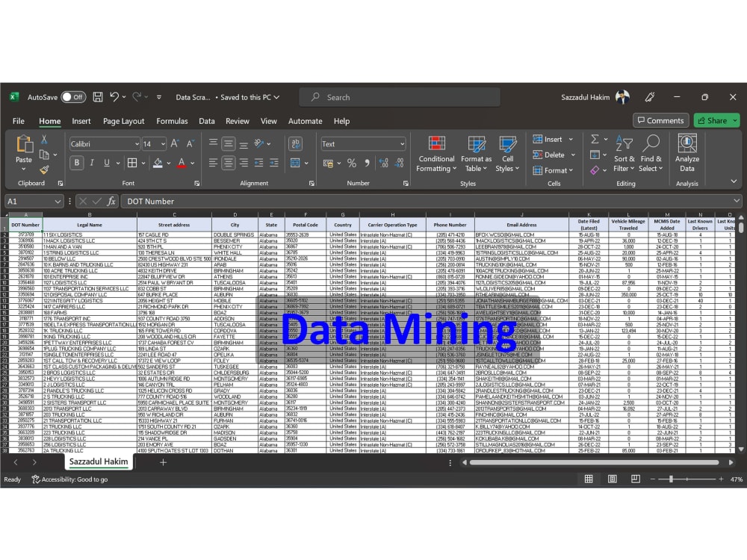Click the Increase Decimal icon
The height and width of the screenshot is (560, 747).
coord(383,164)
